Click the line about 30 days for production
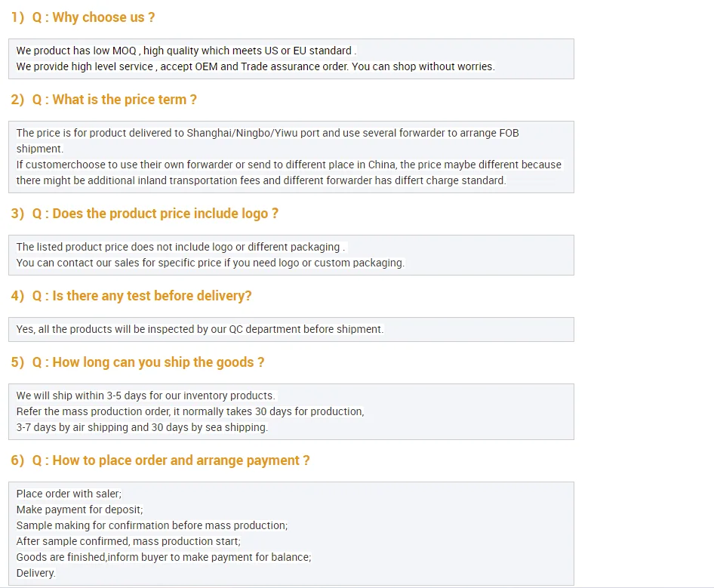The height and width of the screenshot is (588, 714). (189, 411)
